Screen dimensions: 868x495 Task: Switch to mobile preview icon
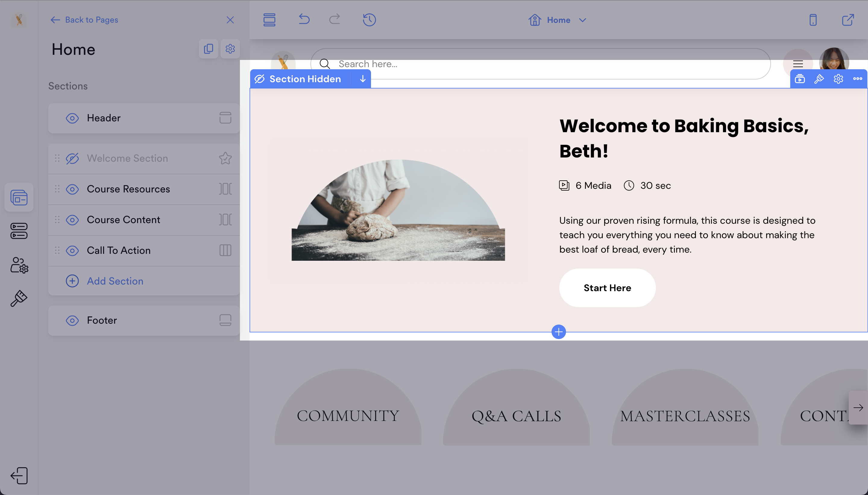click(813, 20)
